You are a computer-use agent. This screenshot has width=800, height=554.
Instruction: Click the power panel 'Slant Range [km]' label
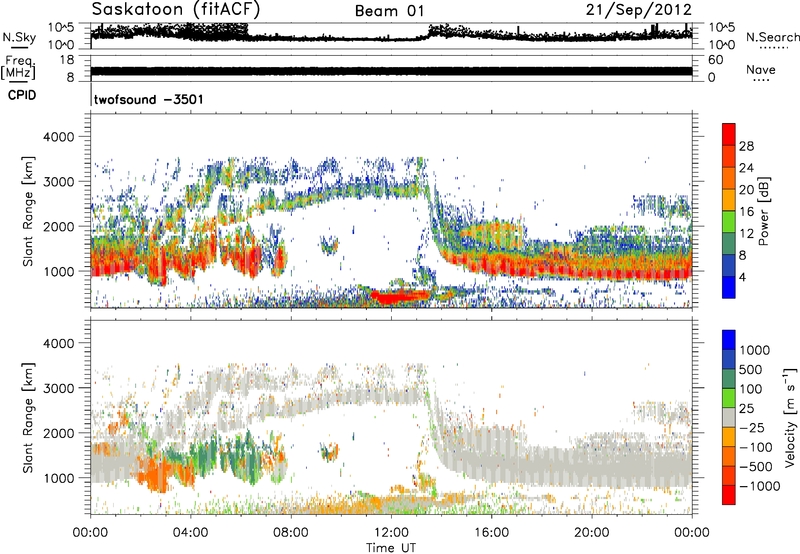pos(28,212)
